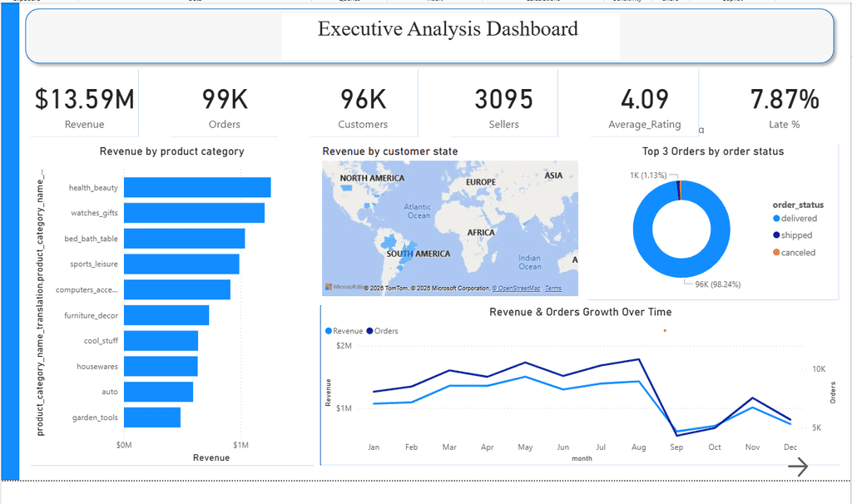Image resolution: width=852 pixels, height=504 pixels.
Task: Click the Microsoft Bing logo on map
Action: click(x=340, y=287)
